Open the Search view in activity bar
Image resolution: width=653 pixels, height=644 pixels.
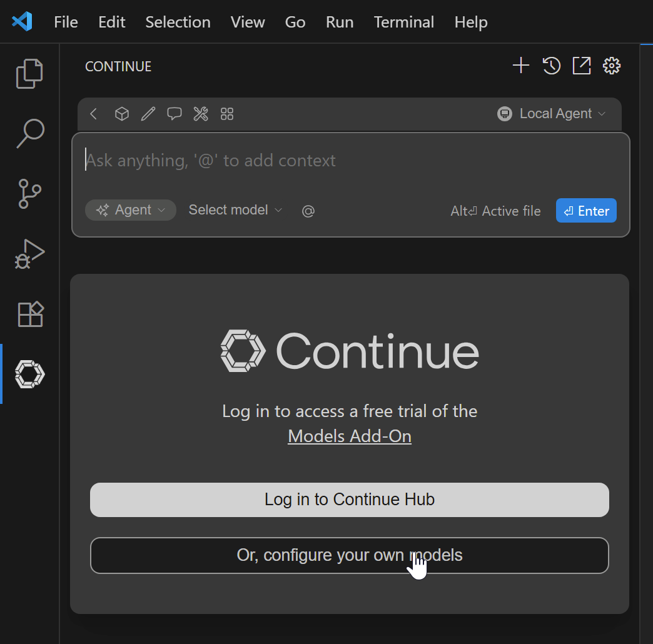[29, 133]
